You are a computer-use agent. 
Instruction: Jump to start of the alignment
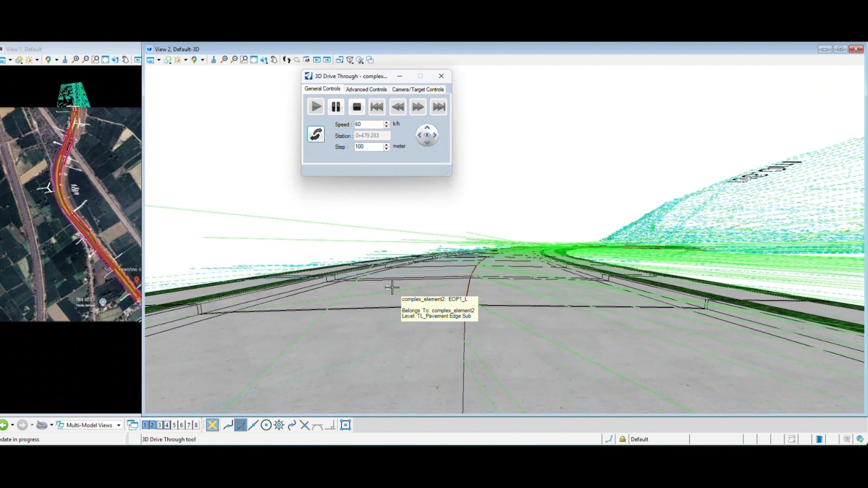pos(377,107)
